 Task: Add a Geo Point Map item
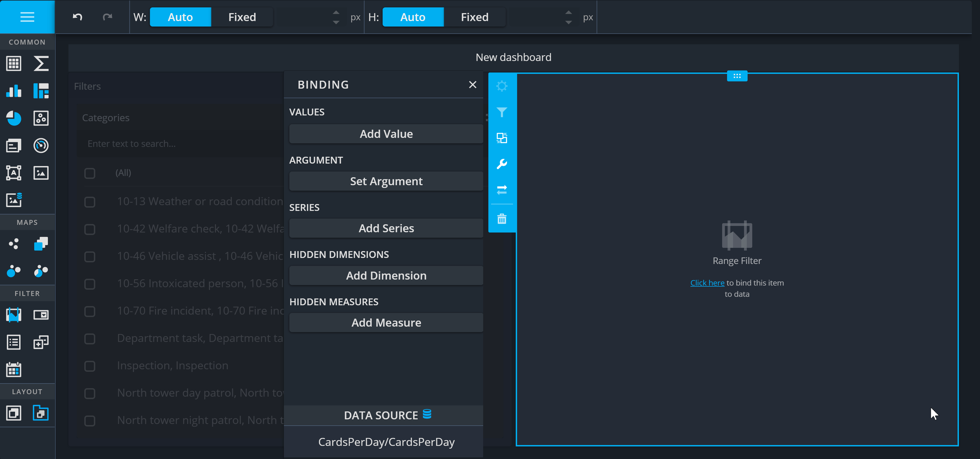tap(14, 244)
